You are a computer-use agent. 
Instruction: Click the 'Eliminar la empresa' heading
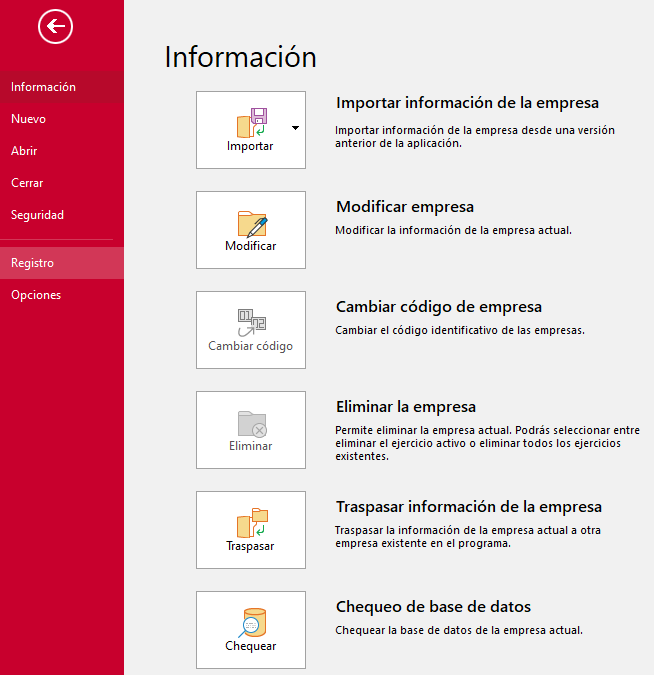tap(406, 407)
